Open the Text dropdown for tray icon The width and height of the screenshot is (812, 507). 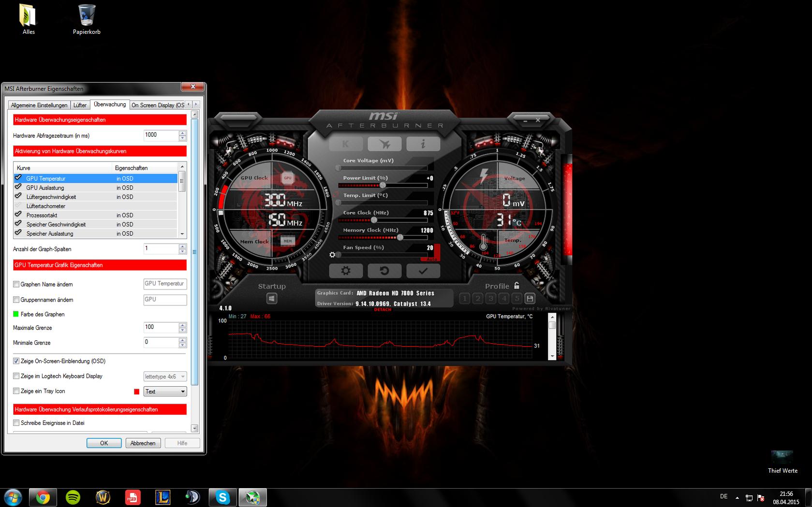pos(165,391)
